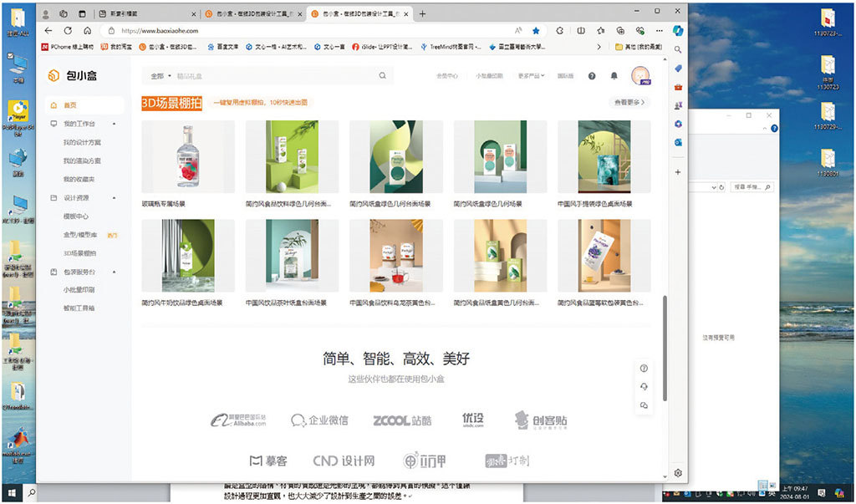Click the help question mark icon in the header
The height and width of the screenshot is (504, 856).
(x=592, y=75)
